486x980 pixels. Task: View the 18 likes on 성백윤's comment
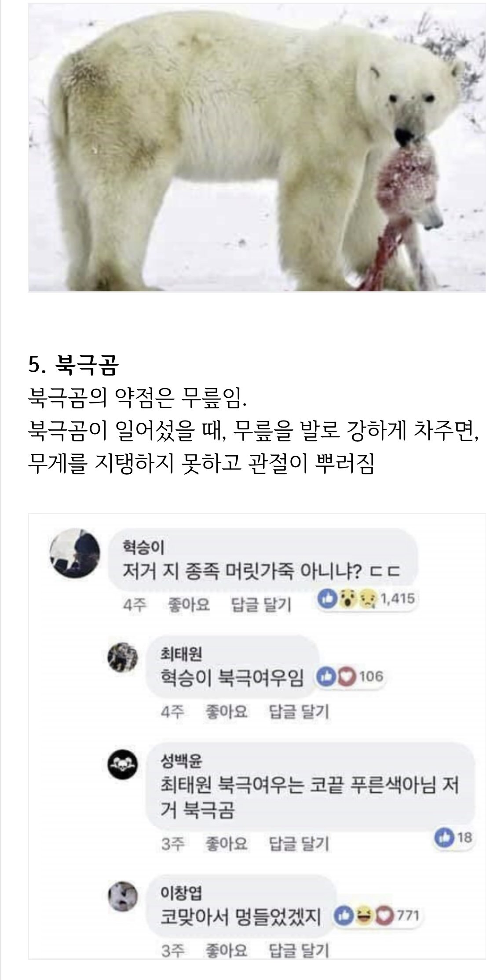tap(453, 838)
